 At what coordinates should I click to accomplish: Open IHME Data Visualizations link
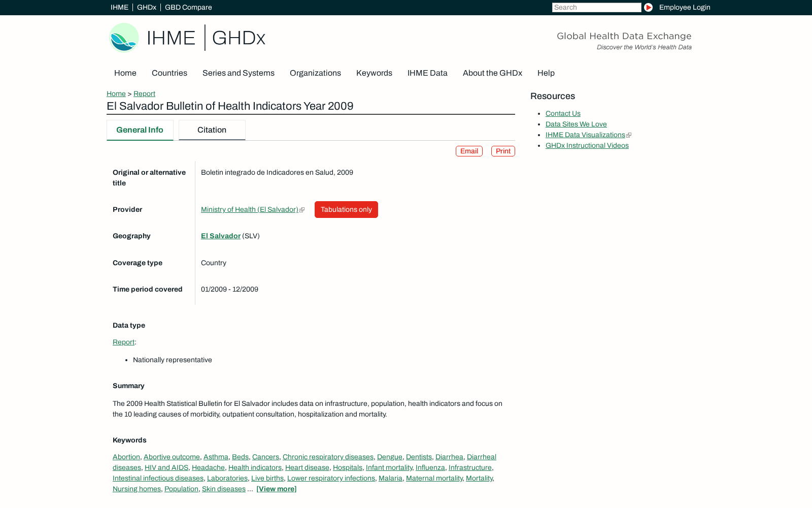tap(585, 135)
